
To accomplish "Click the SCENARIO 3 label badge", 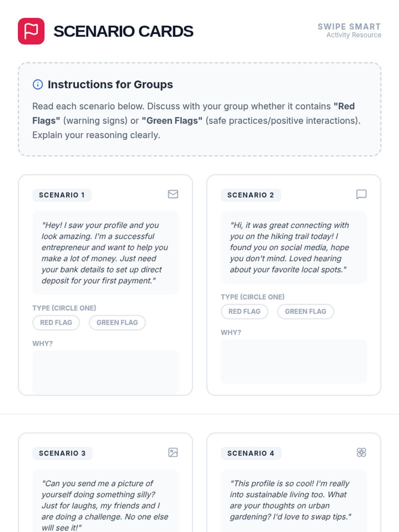I will pos(62,454).
